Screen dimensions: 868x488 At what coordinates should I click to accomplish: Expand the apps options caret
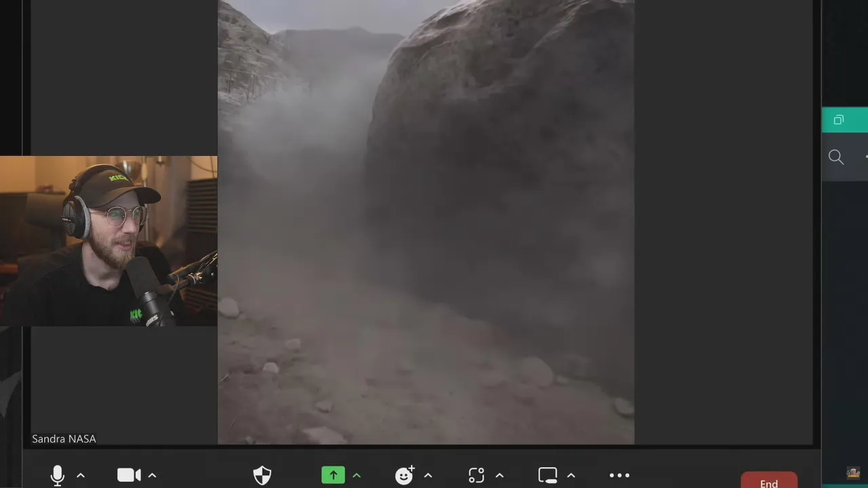[500, 476]
